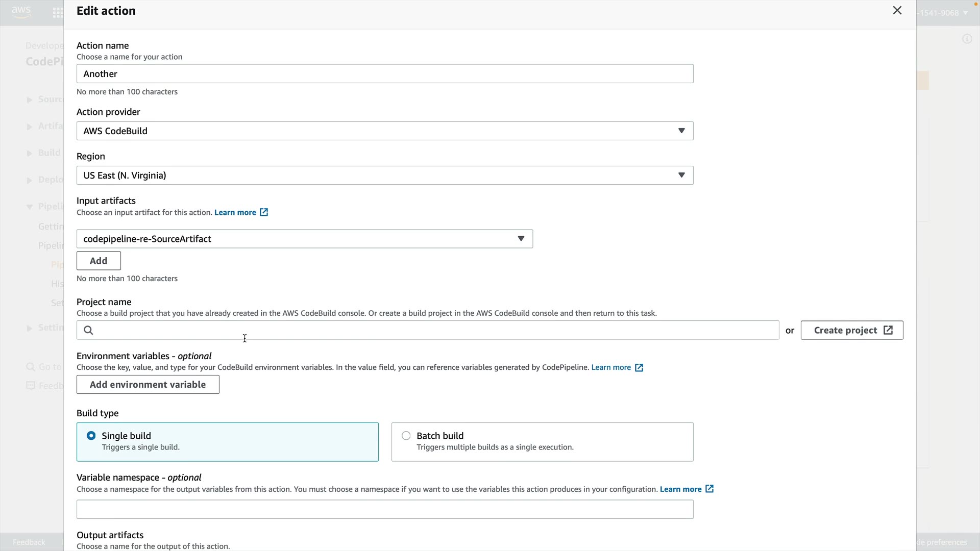The width and height of the screenshot is (980, 551).
Task: Click external link icon beside Environment variables Learn more
Action: [639, 368]
